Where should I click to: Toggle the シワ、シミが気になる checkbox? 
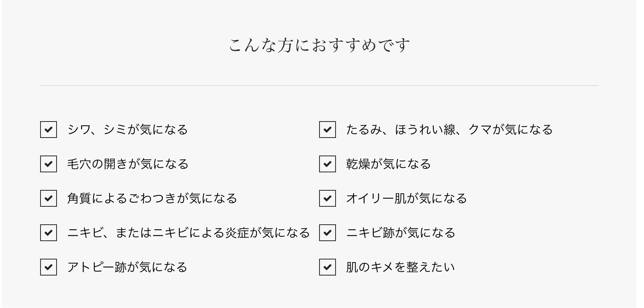(x=49, y=130)
